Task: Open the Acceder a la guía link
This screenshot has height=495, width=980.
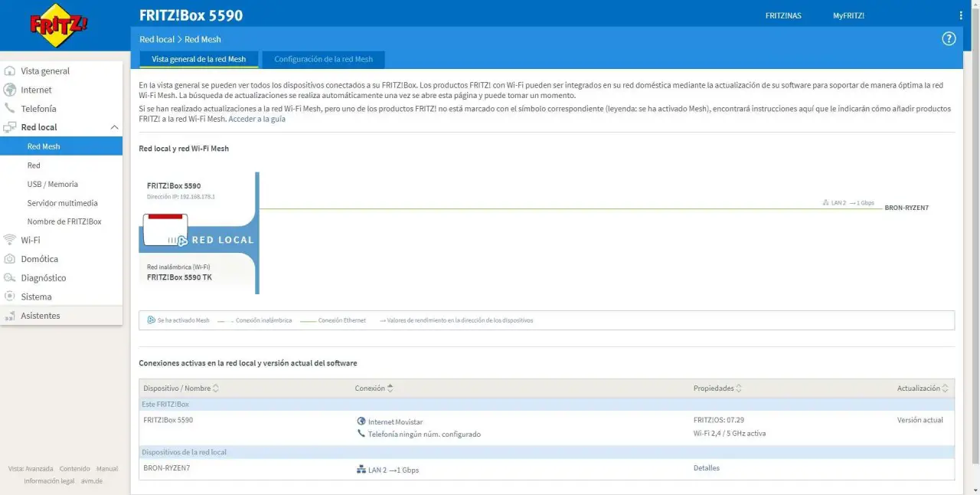Action: pyautogui.click(x=256, y=120)
